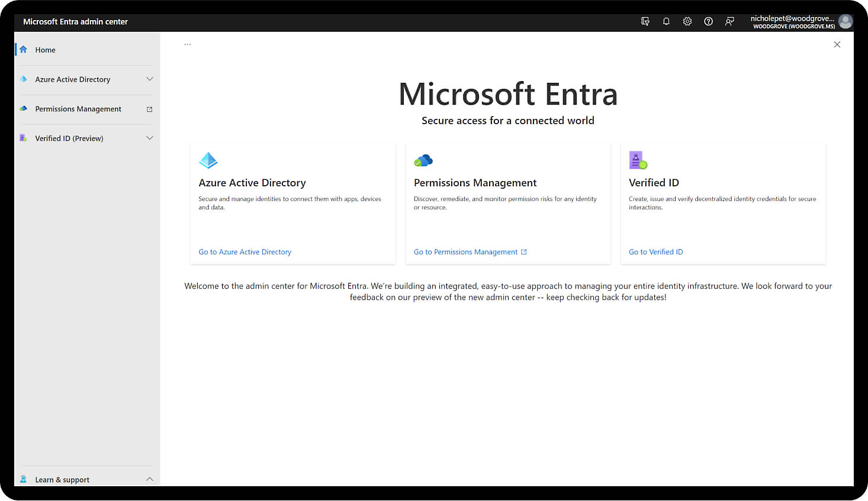This screenshot has width=868, height=501.
Task: Click the notifications bell icon
Action: 666,21
